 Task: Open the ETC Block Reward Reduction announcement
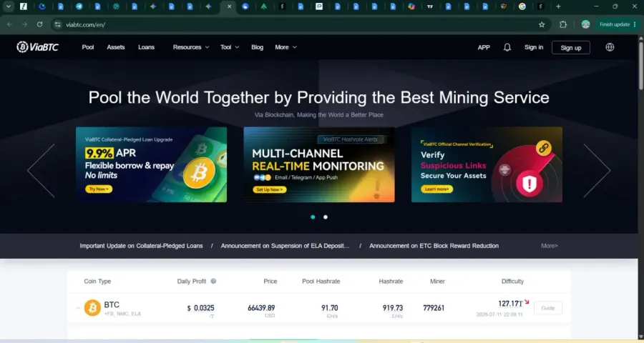pos(434,246)
